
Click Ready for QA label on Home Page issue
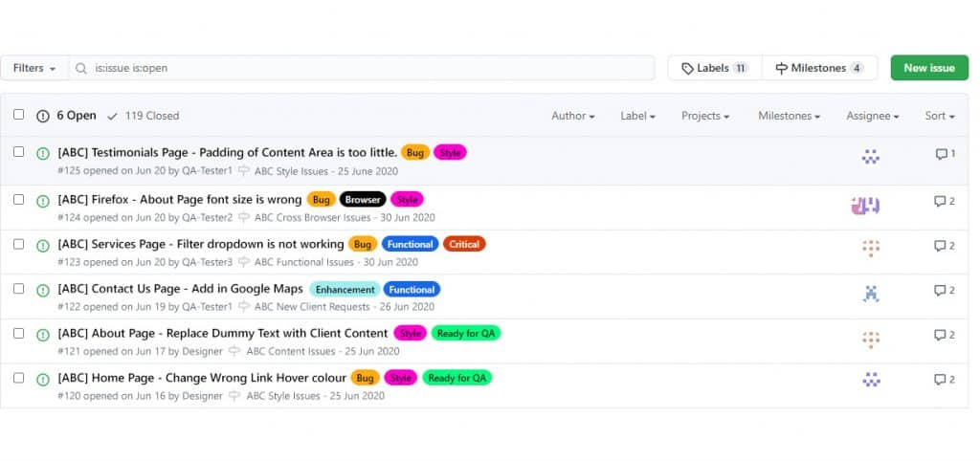click(x=457, y=378)
